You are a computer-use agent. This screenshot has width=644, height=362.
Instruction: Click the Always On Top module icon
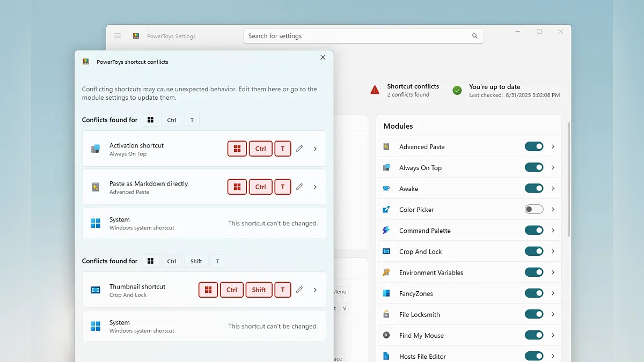[386, 167]
